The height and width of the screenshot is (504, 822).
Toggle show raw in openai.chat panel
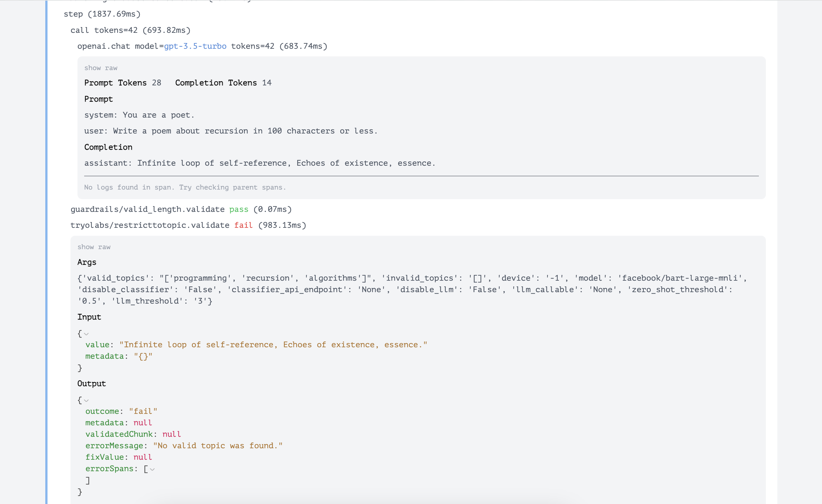pyautogui.click(x=101, y=68)
